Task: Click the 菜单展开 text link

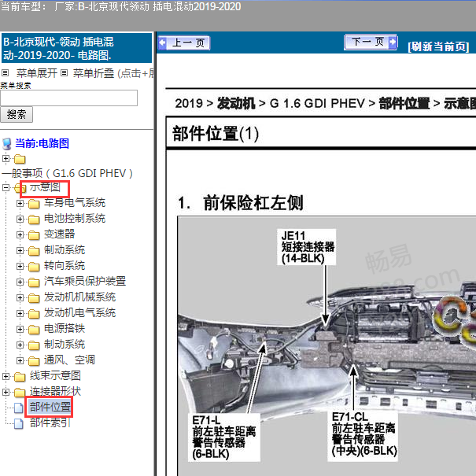Action: pyautogui.click(x=36, y=73)
